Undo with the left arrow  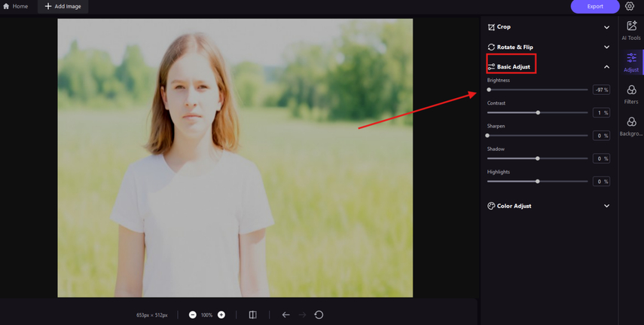286,315
